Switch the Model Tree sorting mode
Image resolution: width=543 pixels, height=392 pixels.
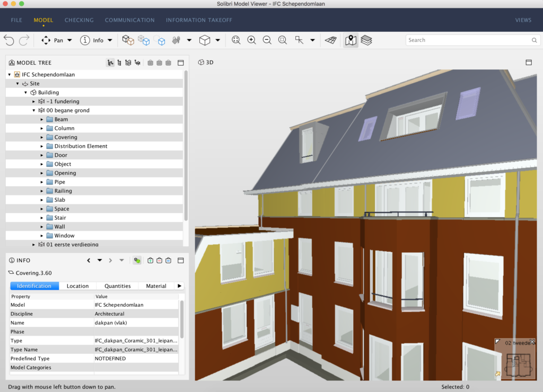tap(119, 63)
